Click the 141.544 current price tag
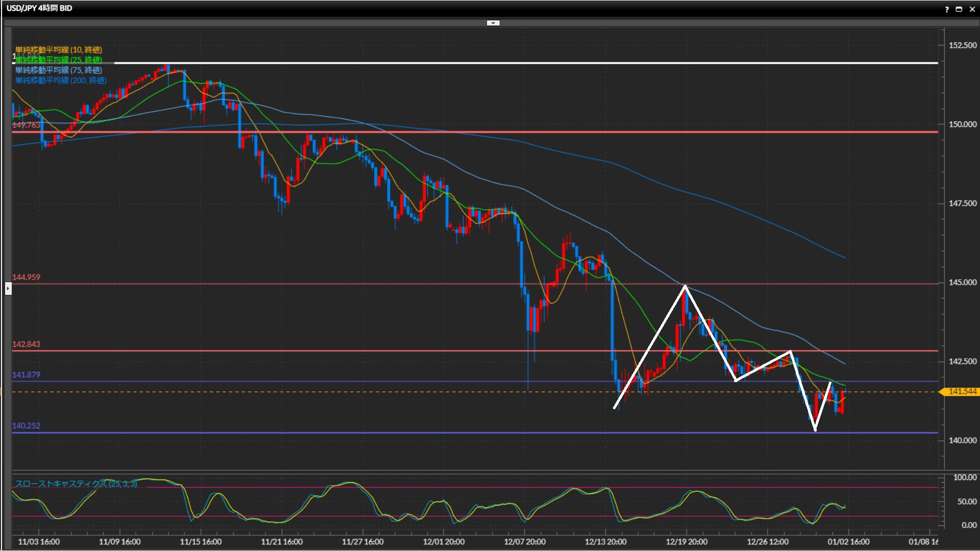 (962, 391)
